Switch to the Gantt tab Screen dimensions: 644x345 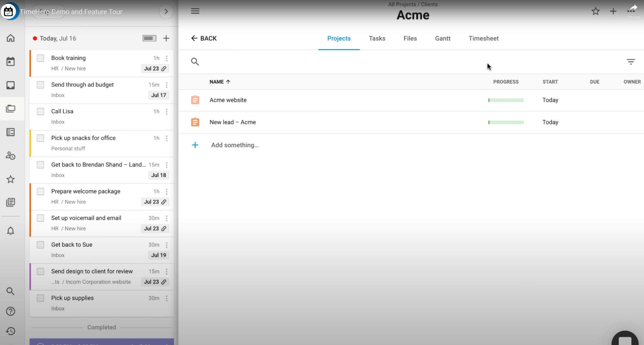[442, 38]
